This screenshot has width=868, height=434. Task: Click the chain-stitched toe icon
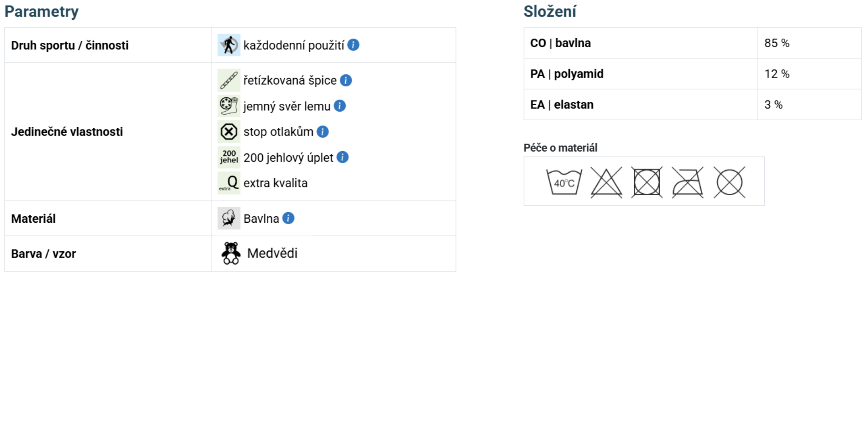tap(229, 80)
